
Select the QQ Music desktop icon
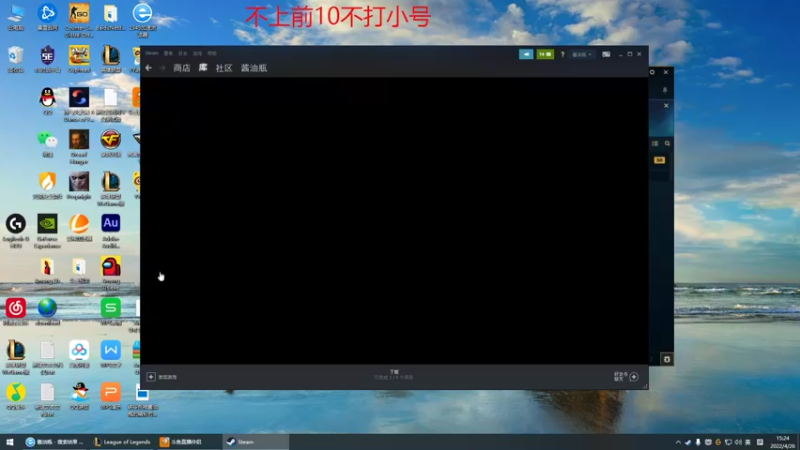pos(16,396)
